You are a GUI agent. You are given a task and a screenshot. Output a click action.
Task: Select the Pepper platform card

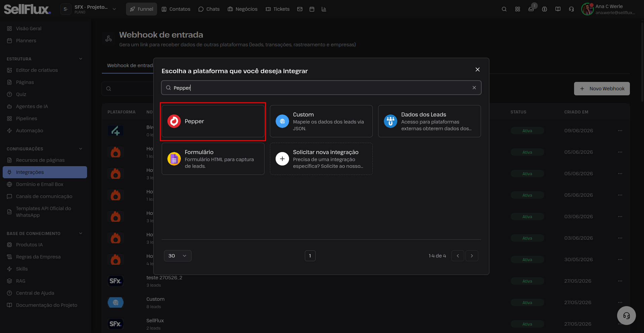(213, 121)
